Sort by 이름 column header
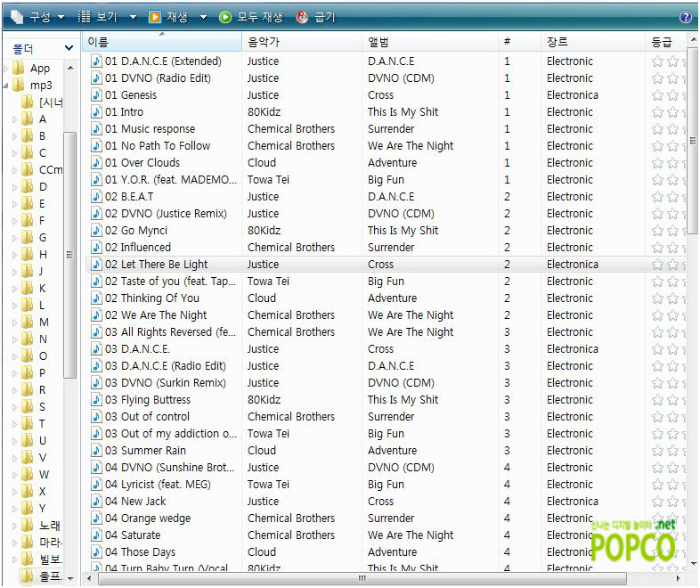This screenshot has height=588, width=700. pos(161,42)
